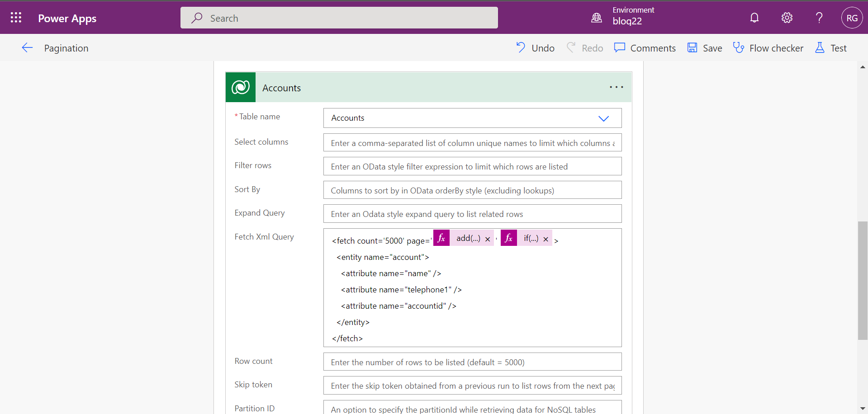Click the vertical scrollbar thumb
This screenshot has width=868, height=414.
tap(862, 280)
